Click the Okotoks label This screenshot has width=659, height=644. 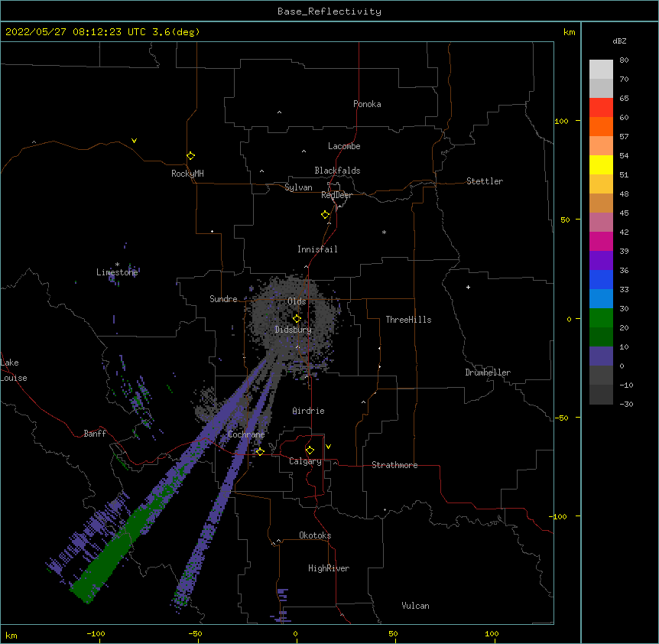(315, 535)
